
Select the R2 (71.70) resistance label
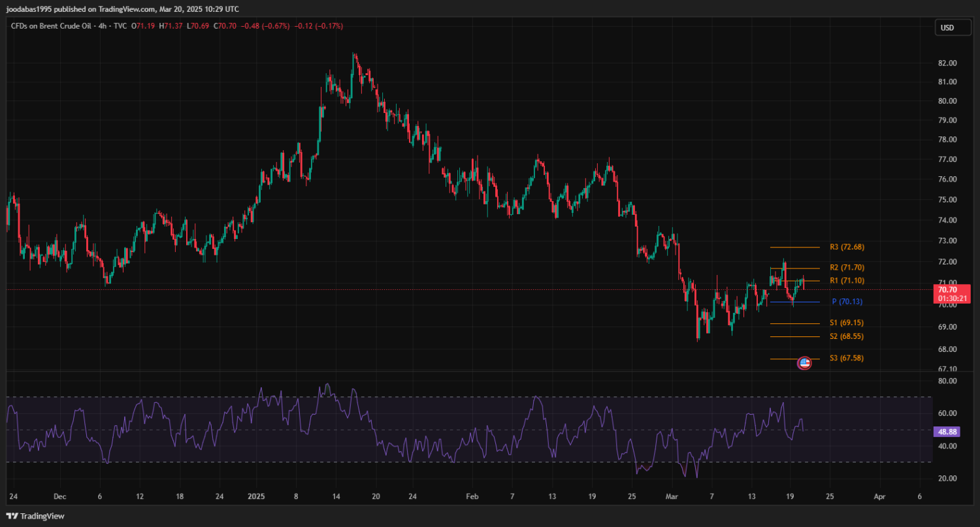click(847, 268)
